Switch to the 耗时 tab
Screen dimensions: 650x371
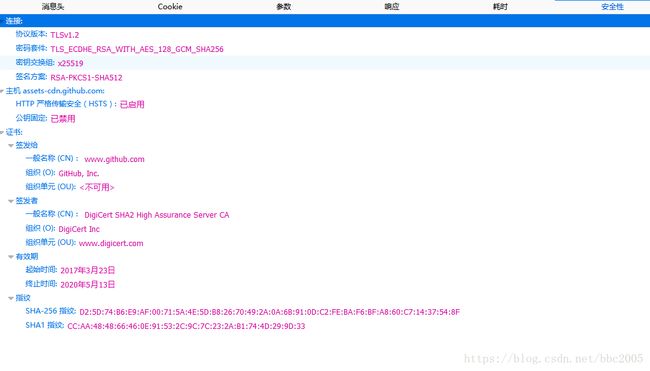500,7
